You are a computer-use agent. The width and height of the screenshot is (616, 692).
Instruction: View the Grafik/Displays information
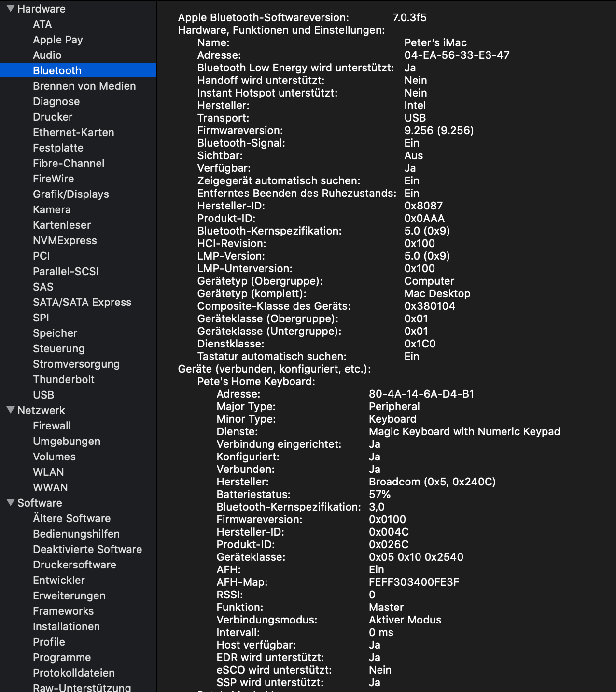pyautogui.click(x=70, y=194)
